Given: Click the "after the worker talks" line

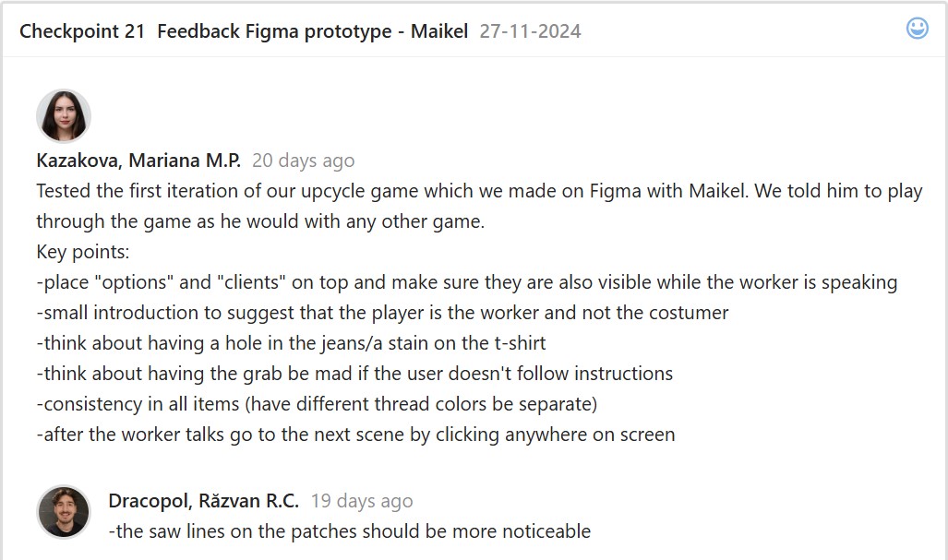Looking at the screenshot, I should tap(355, 435).
